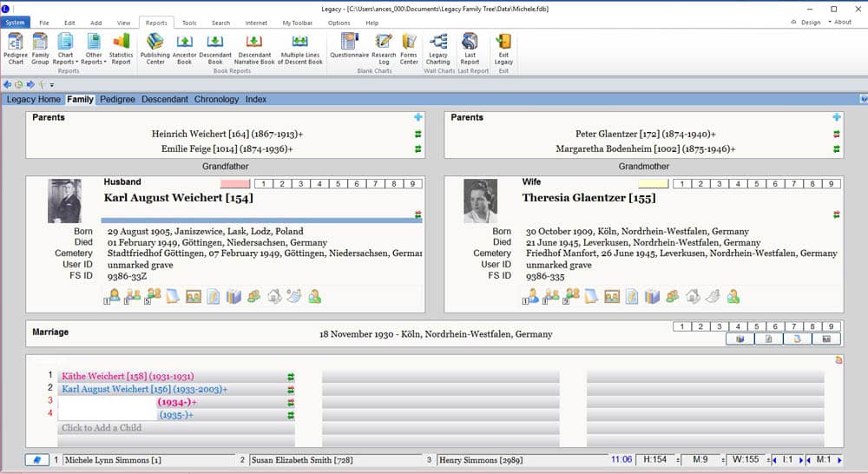Create a Descendant Book report
The height and width of the screenshot is (474, 868).
tap(214, 49)
